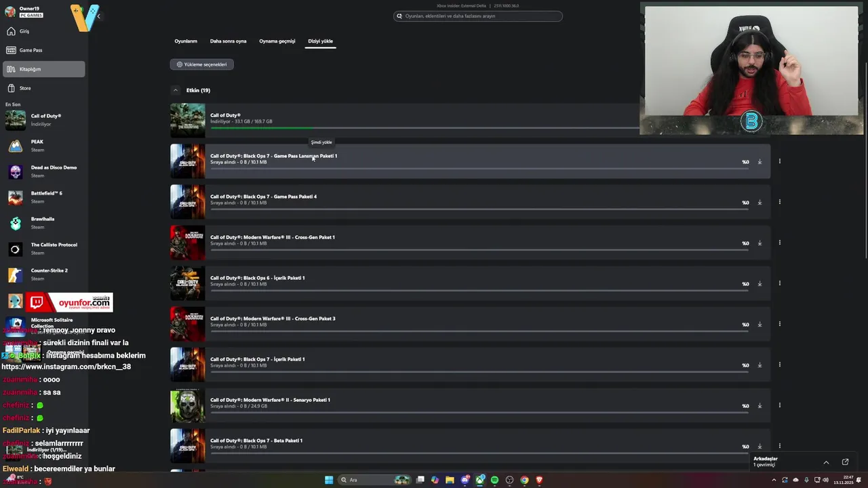Open The Callisto Protocol in sidebar

point(43,249)
